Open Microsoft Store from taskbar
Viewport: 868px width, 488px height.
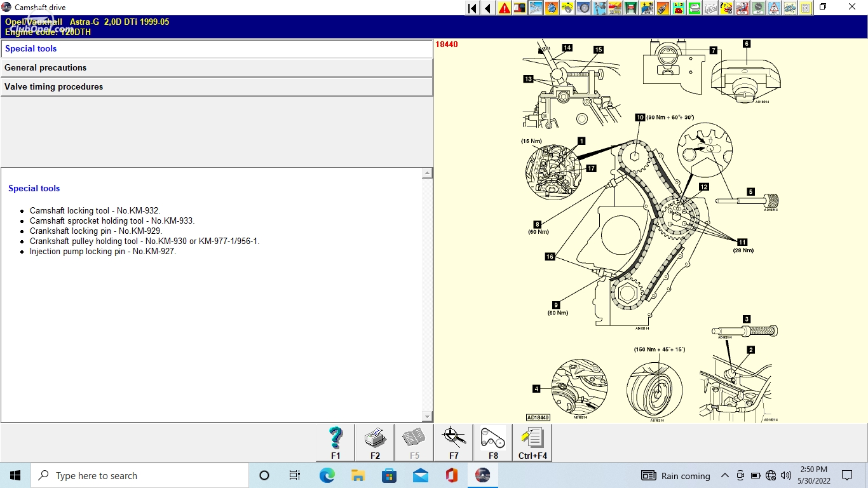389,475
